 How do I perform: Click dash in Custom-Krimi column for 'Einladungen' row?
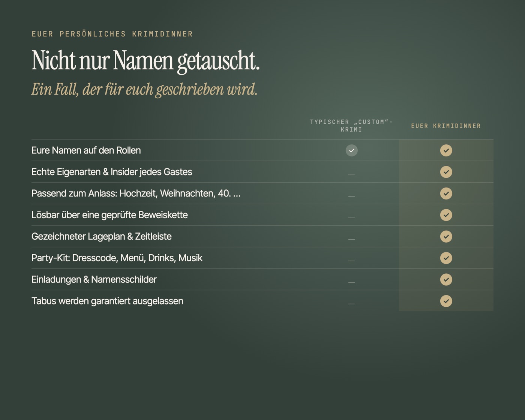click(351, 282)
